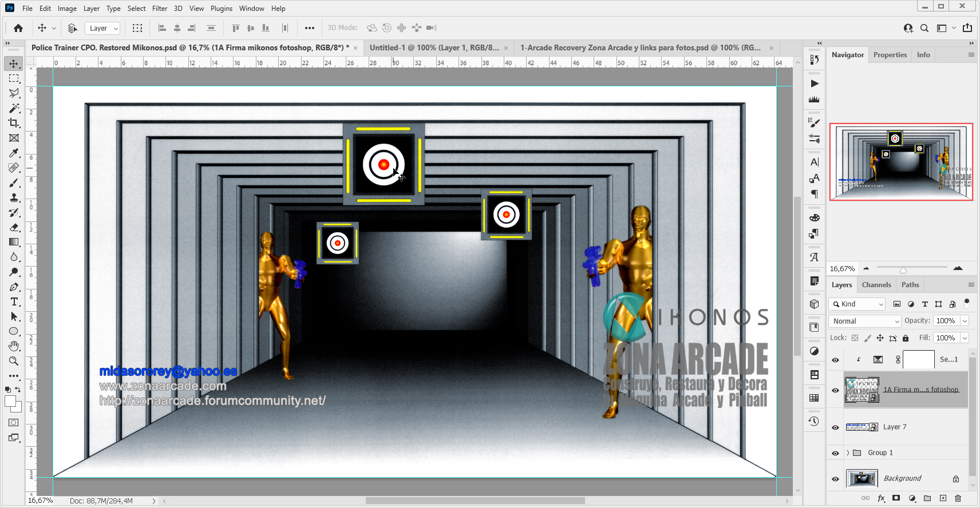Select the Zoom tool

pyautogui.click(x=14, y=361)
